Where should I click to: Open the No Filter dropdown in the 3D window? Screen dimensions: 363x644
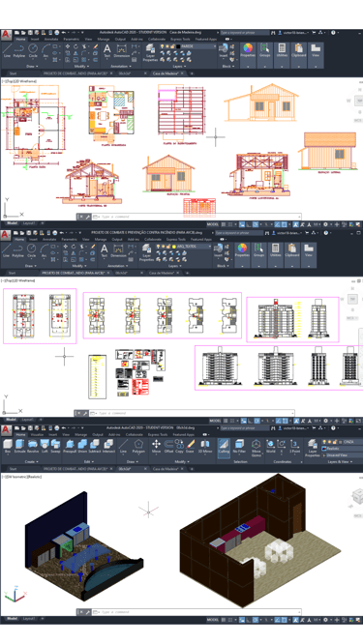(239, 447)
